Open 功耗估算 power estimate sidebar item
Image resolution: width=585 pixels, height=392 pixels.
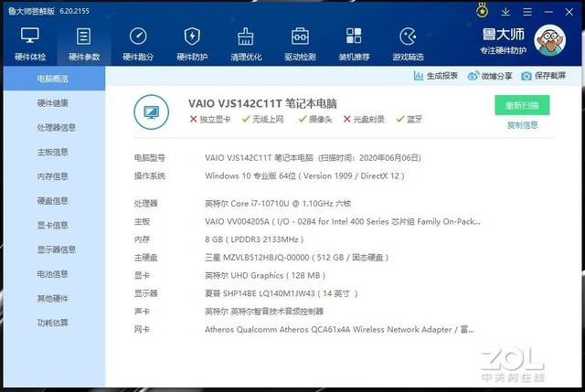(52, 323)
